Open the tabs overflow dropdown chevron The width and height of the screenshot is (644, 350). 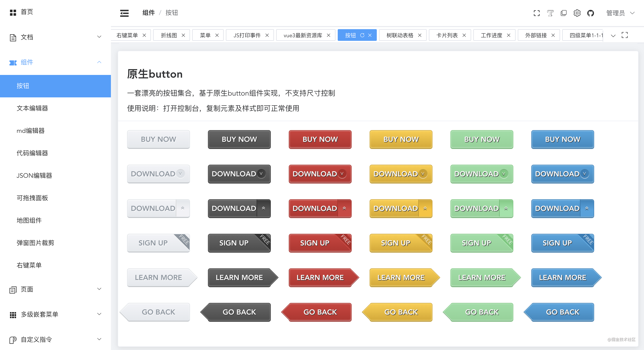tap(613, 35)
